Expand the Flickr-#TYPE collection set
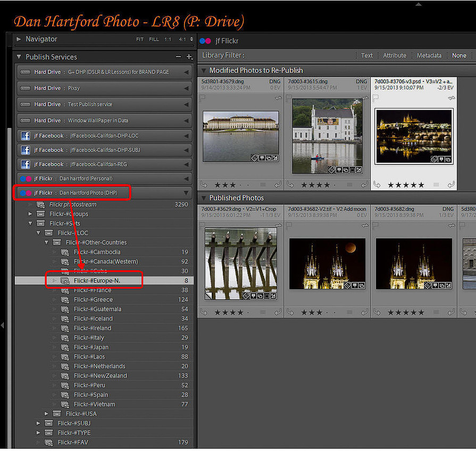The width and height of the screenshot is (476, 452). pyautogui.click(x=38, y=433)
